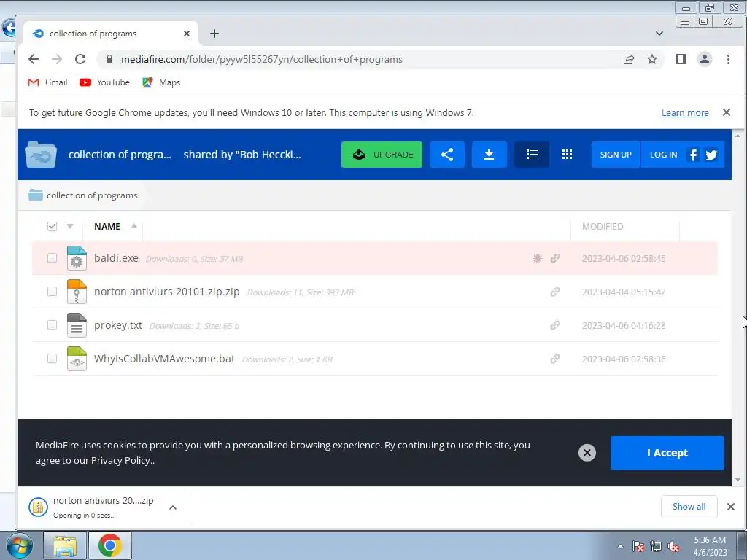Reload the page in Chrome
Screen dimensions: 747x560
(x=80, y=59)
